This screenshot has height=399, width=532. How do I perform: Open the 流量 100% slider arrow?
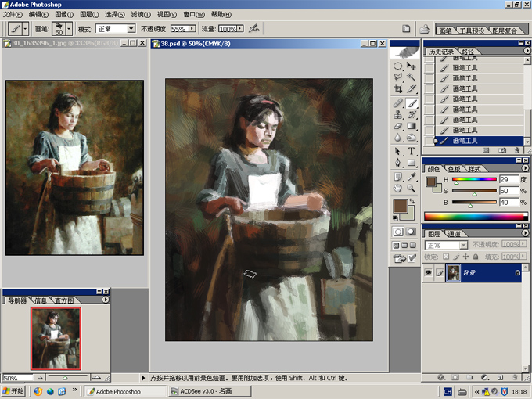click(x=240, y=28)
